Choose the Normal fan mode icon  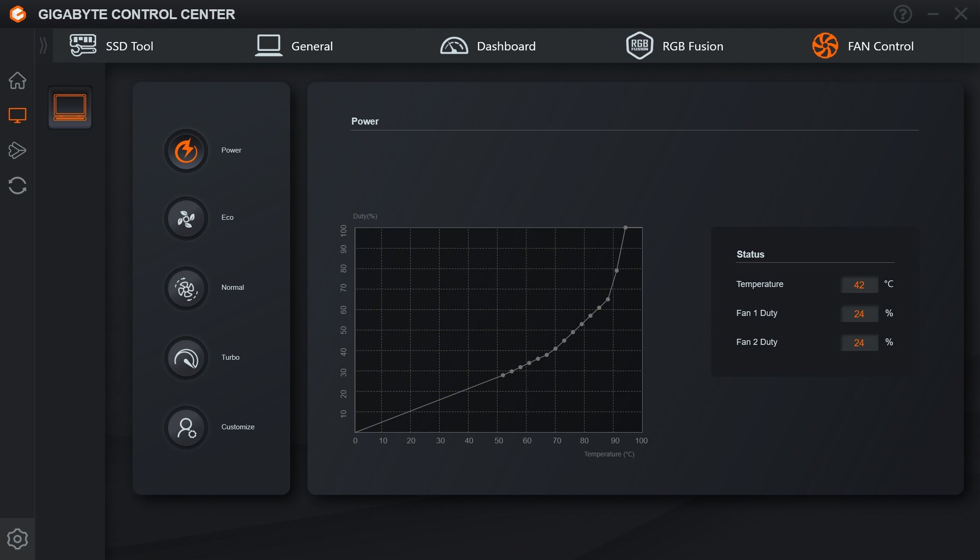tap(186, 288)
